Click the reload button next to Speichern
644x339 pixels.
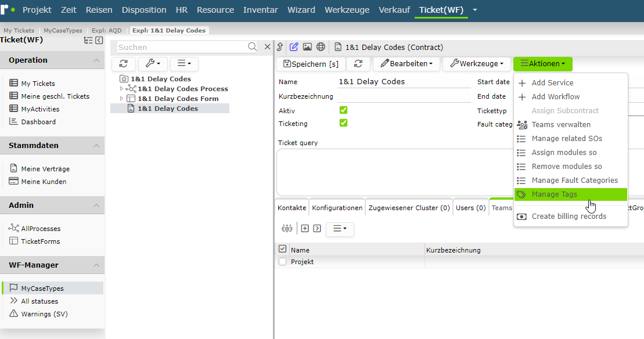click(358, 64)
